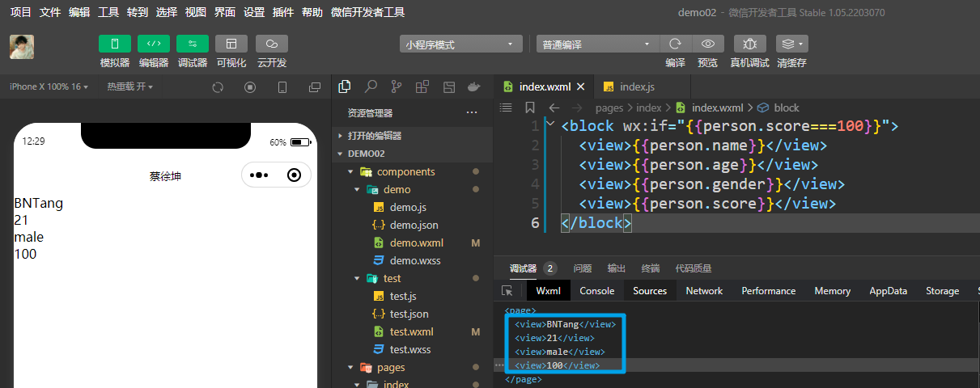Viewport: 980px width, 388px height.
Task: Open the iPhone X 100% device dropdown
Action: click(x=49, y=86)
